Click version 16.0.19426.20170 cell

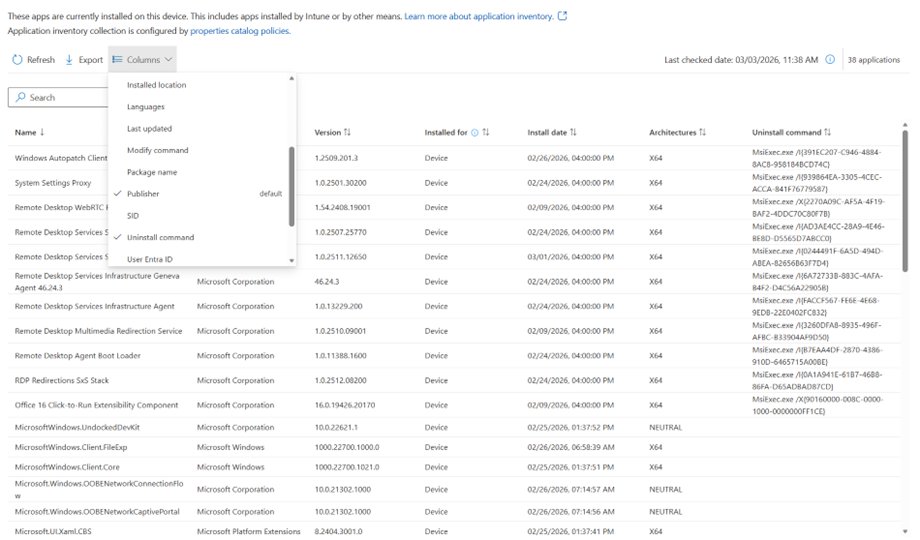click(344, 405)
